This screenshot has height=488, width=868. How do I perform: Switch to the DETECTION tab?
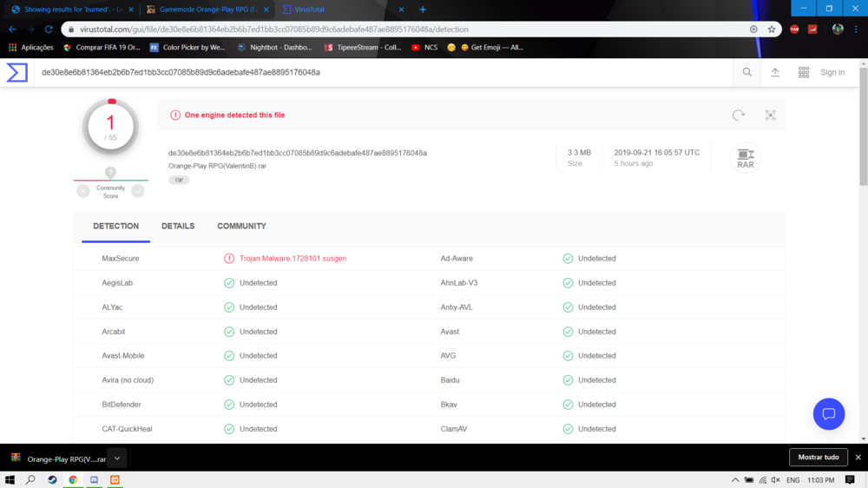115,226
